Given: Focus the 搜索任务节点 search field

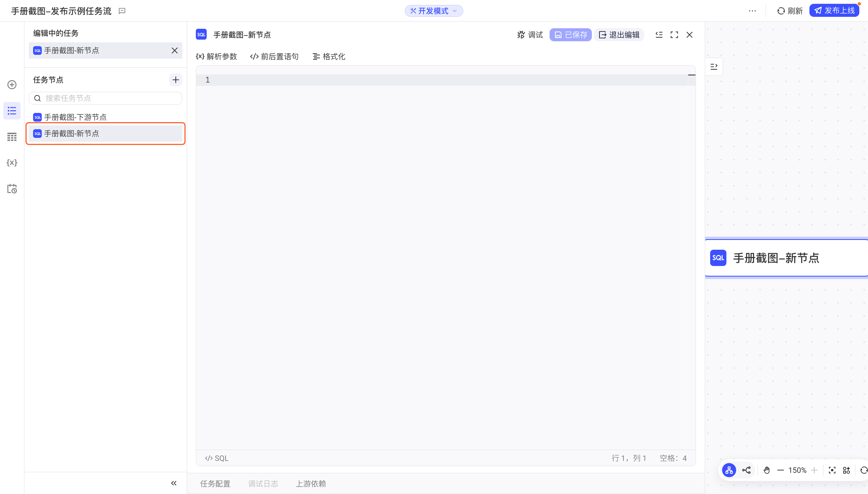Looking at the screenshot, I should (106, 98).
